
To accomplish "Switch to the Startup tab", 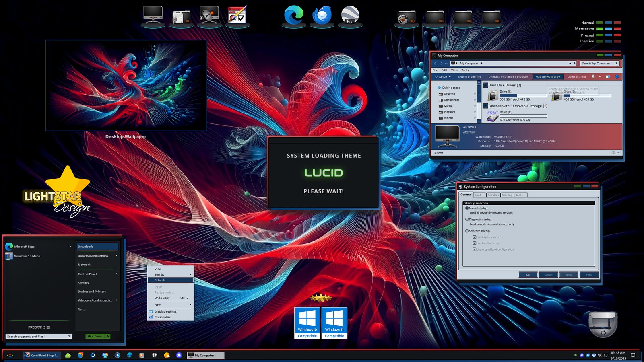I will (x=507, y=195).
